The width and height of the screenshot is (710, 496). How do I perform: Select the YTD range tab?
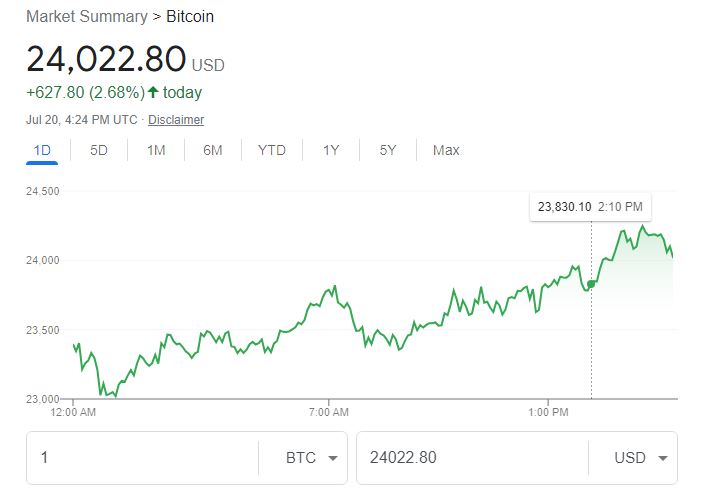271,150
